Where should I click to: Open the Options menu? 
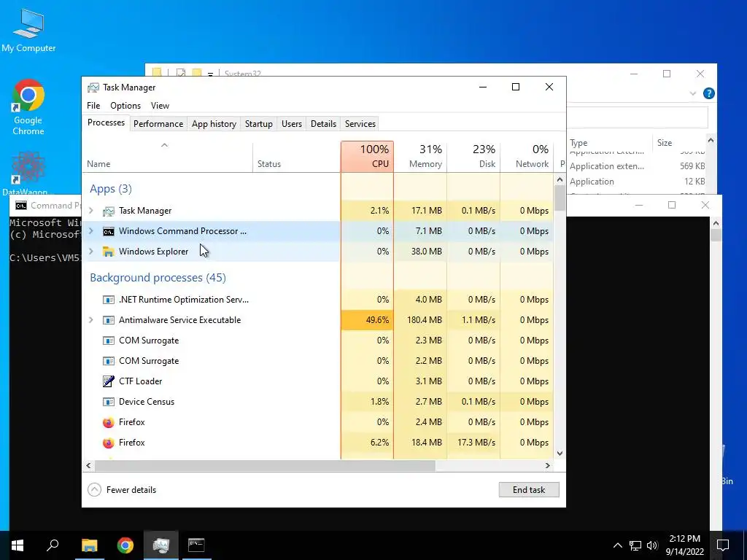click(x=125, y=106)
